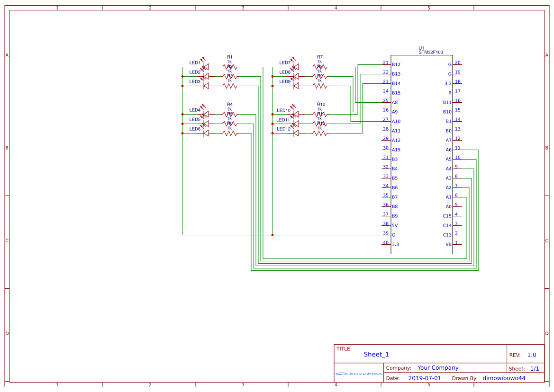Select the LED3 diode symbol
This screenshot has width=554, height=392.
tap(206, 86)
